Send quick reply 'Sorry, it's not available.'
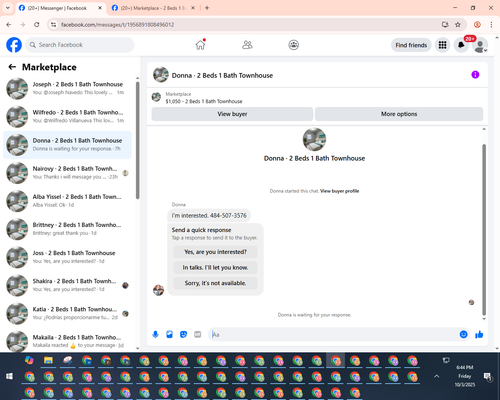 (x=215, y=283)
